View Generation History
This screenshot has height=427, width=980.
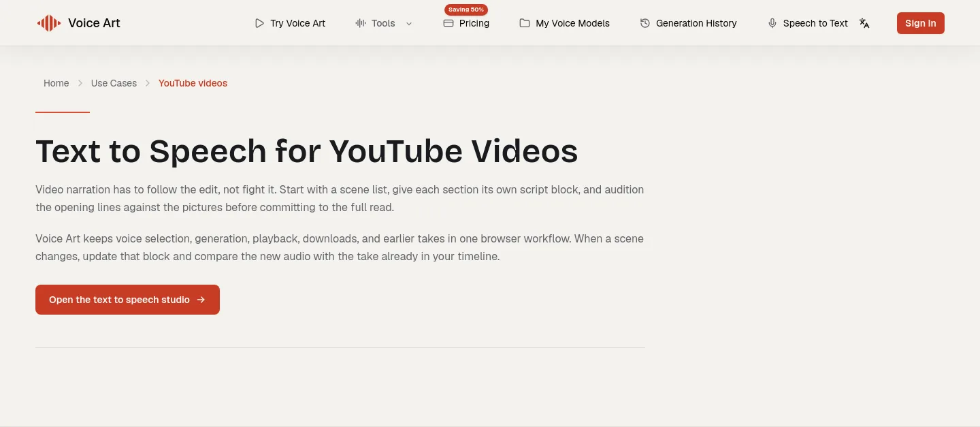689,23
